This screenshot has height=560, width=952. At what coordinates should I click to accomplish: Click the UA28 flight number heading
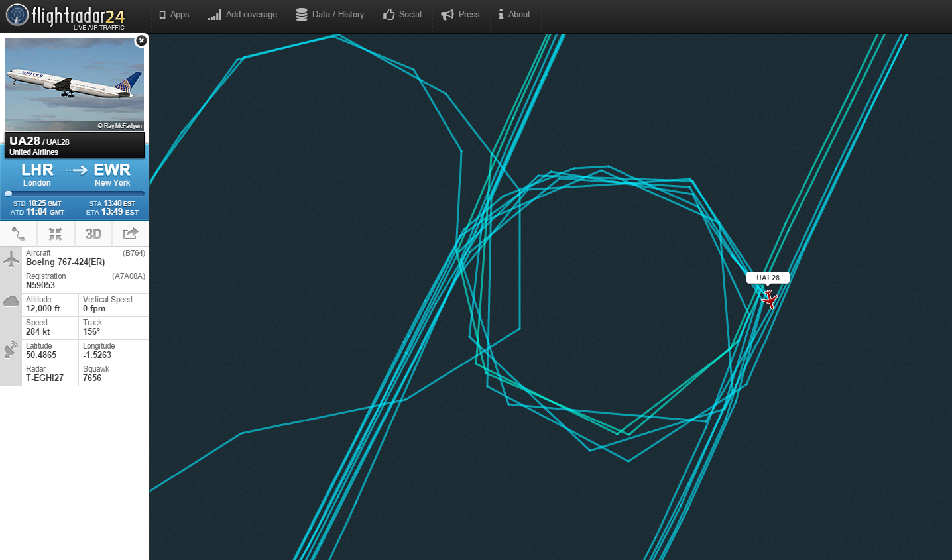[x=25, y=141]
